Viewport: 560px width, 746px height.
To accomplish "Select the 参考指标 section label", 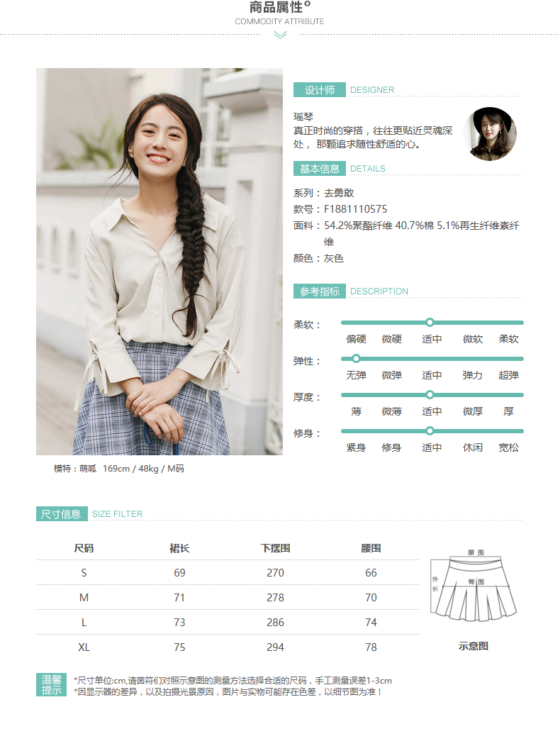I will pos(319,291).
